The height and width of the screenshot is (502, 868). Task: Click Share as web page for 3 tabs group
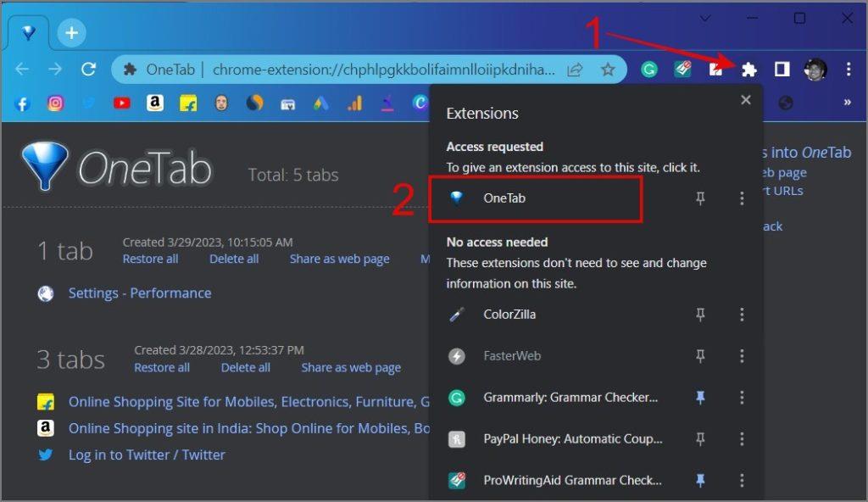(351, 369)
